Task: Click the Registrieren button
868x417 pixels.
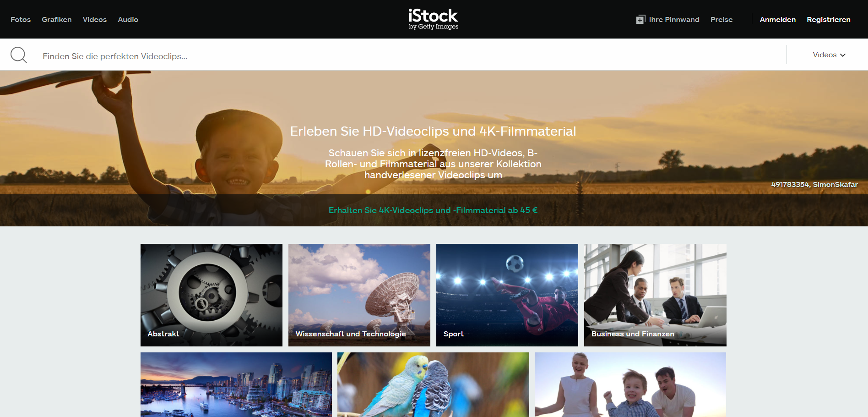Action: point(829,19)
